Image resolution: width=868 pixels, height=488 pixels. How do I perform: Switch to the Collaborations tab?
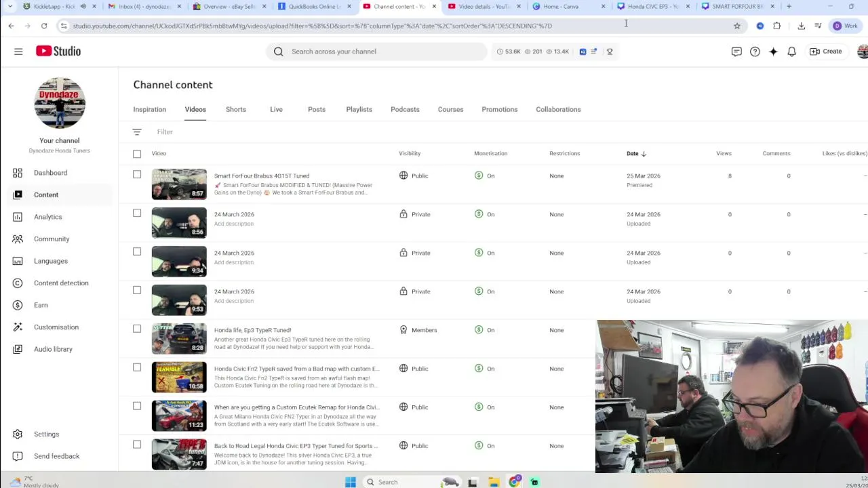point(558,109)
